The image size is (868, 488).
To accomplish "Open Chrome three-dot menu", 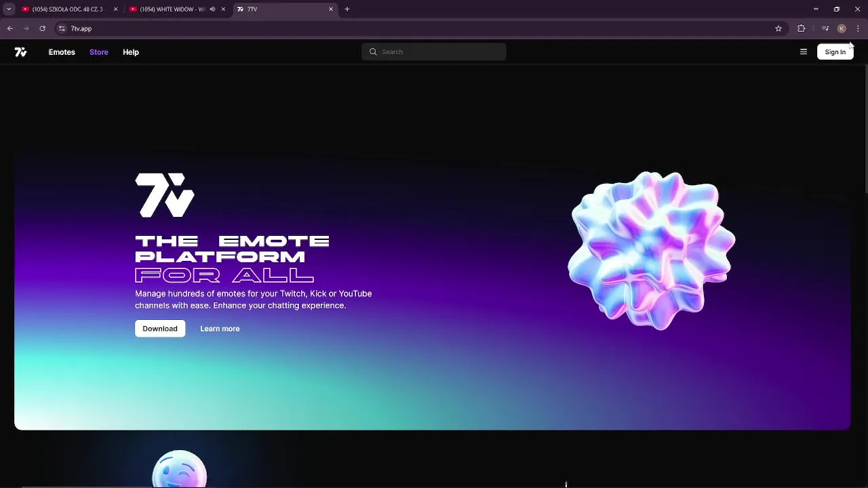I will [858, 28].
